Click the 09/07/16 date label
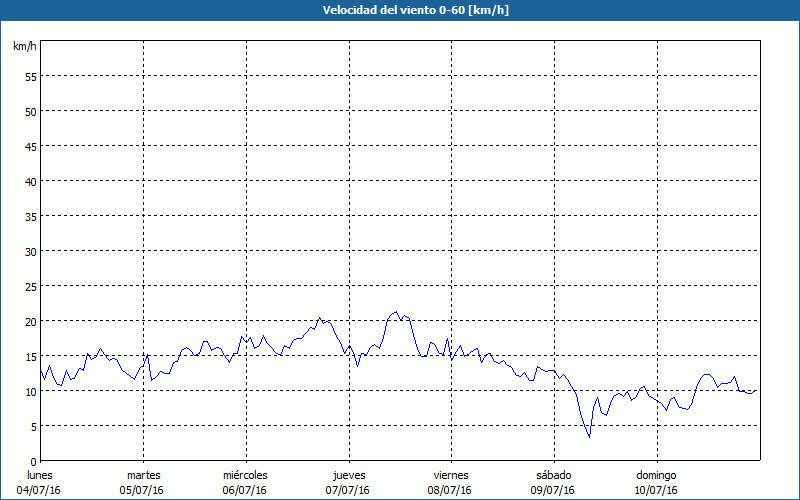 click(x=553, y=490)
